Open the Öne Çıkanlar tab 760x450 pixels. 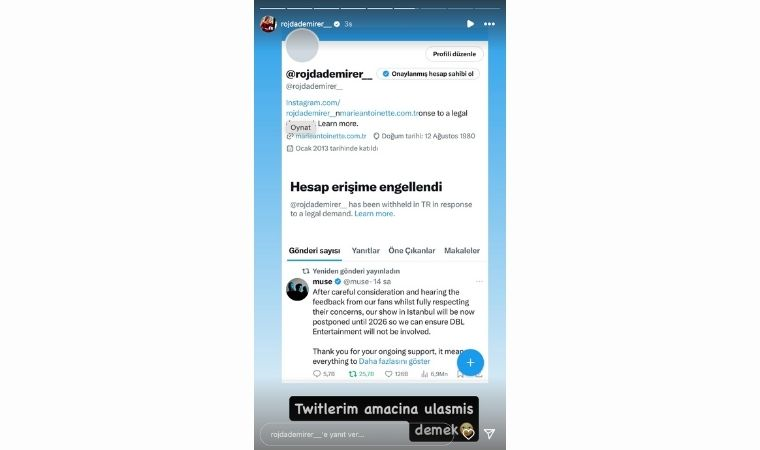click(412, 251)
